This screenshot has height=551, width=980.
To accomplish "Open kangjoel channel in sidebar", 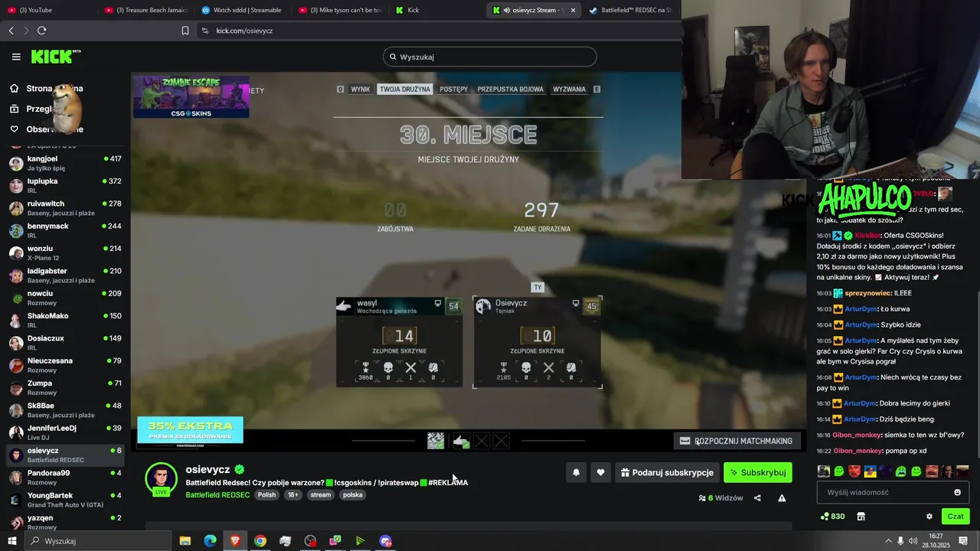I will 65,163.
